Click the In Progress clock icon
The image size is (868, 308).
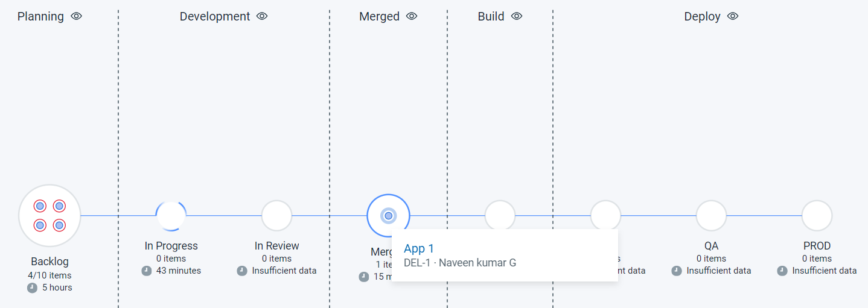[147, 271]
